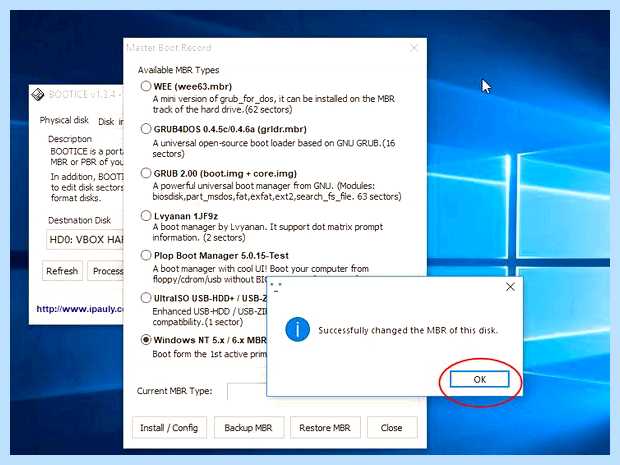The image size is (620, 465).
Task: Click OK in the success message dialog
Action: click(479, 379)
